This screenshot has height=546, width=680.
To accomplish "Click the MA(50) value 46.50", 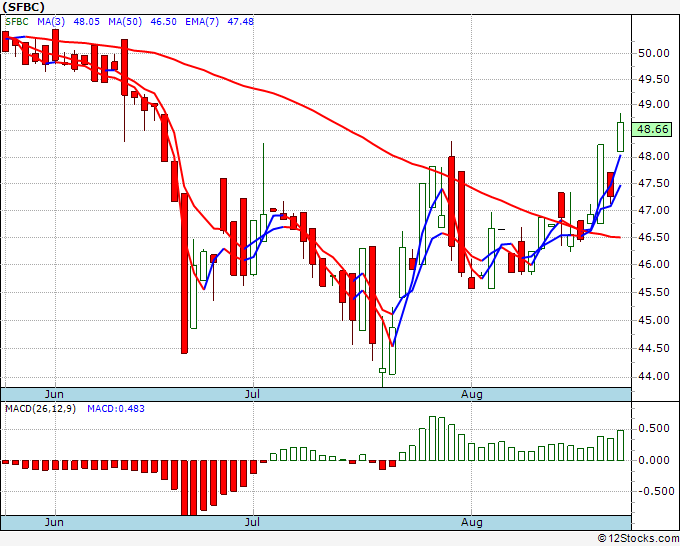I will pos(163,22).
